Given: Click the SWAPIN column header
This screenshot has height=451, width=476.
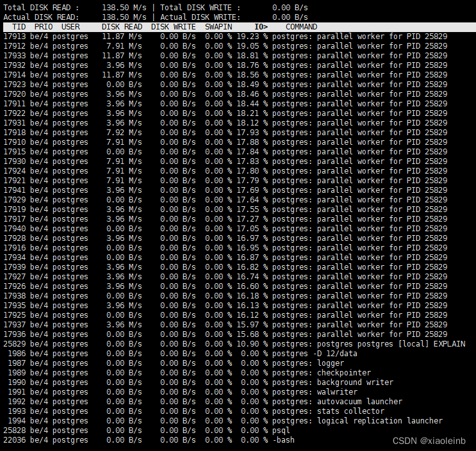Looking at the screenshot, I should 218,27.
